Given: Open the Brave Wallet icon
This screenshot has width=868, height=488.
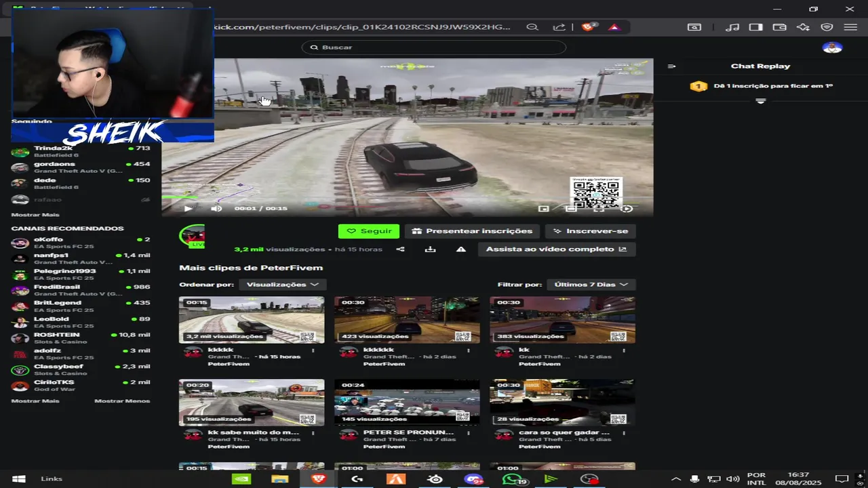Looking at the screenshot, I should pos(779,27).
